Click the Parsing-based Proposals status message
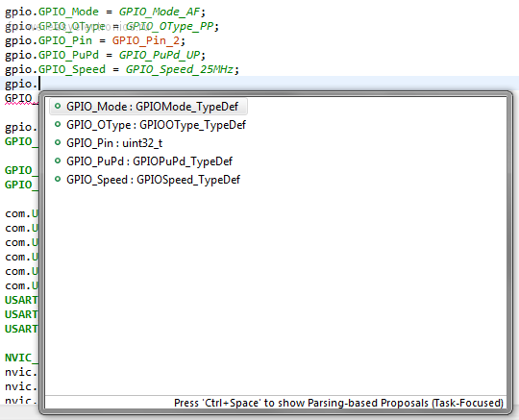519x420 pixels. 338,403
